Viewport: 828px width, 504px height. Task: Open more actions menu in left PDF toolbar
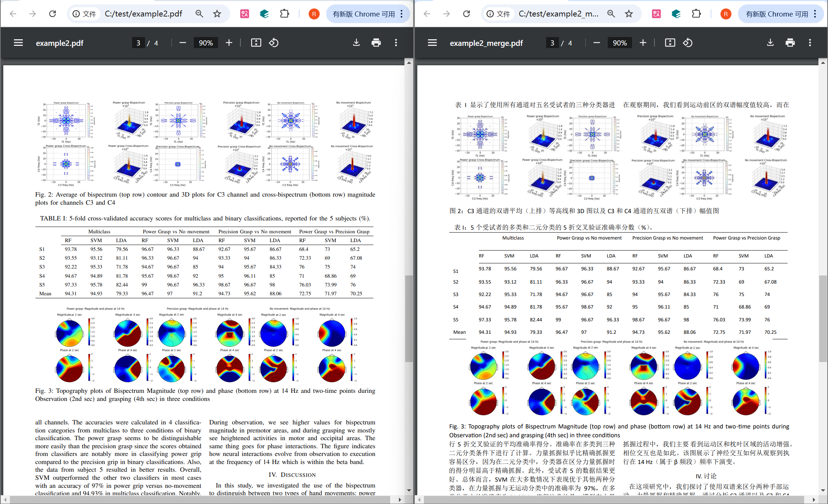396,43
